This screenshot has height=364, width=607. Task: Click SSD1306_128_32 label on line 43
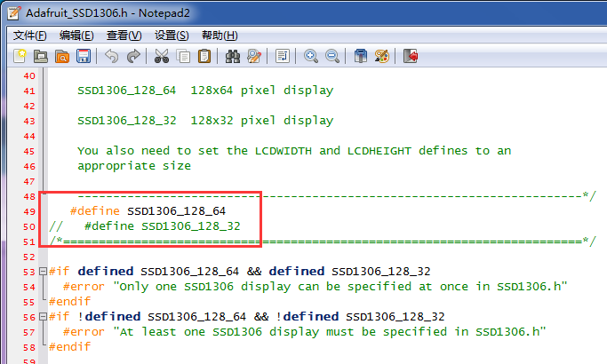(127, 121)
